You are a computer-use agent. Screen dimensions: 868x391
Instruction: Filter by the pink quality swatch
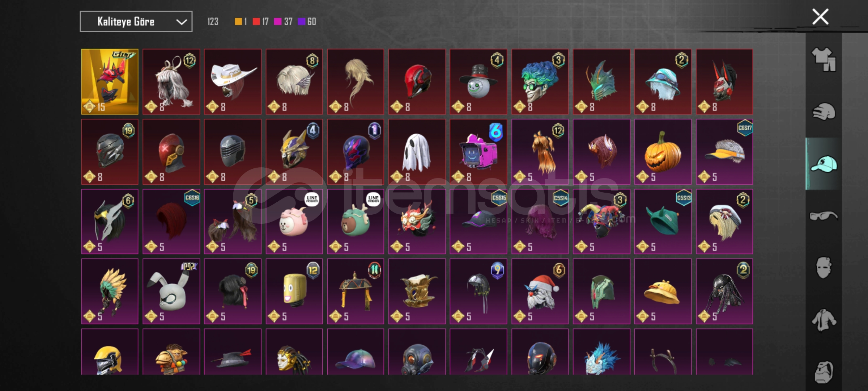click(x=278, y=22)
